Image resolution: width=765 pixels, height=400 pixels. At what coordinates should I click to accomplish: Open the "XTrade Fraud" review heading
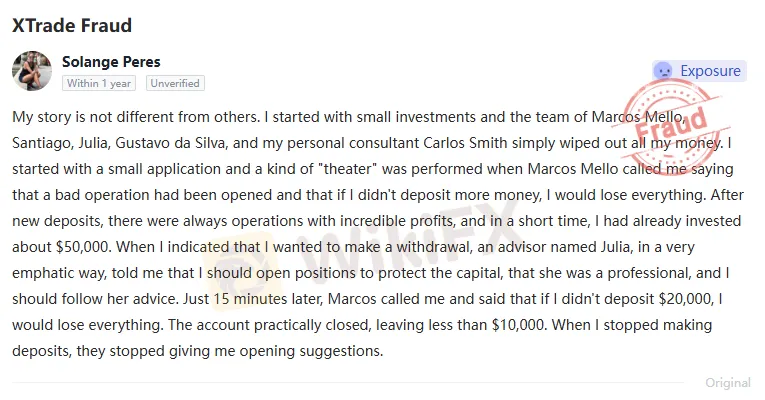click(x=72, y=25)
